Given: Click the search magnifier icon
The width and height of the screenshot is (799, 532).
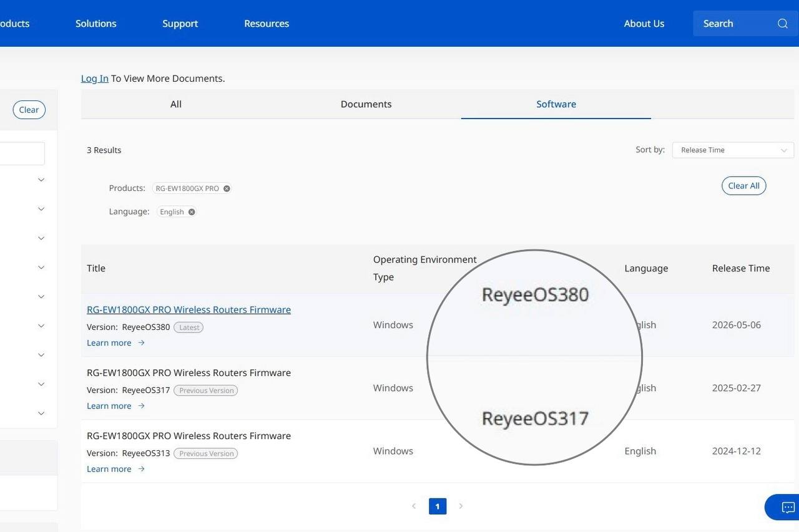Looking at the screenshot, I should 782,24.
